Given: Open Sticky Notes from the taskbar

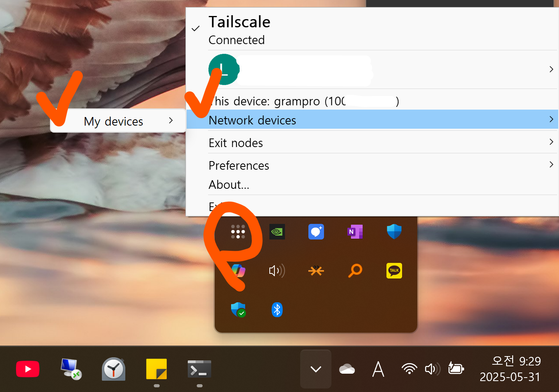Looking at the screenshot, I should point(156,369).
